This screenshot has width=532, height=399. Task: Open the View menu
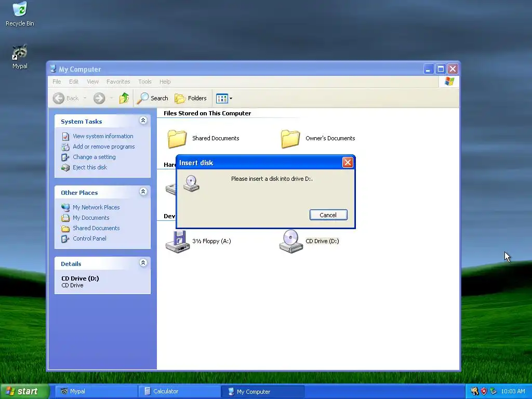[x=92, y=82]
